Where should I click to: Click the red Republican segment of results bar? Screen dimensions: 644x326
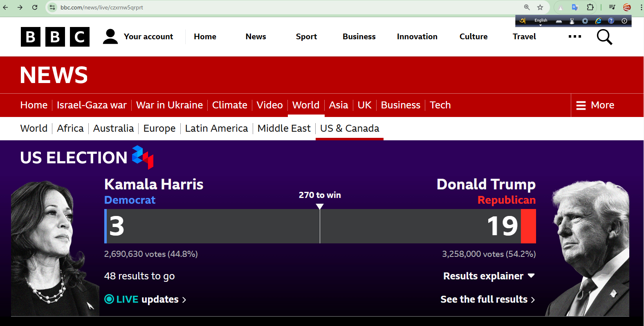[x=528, y=226]
